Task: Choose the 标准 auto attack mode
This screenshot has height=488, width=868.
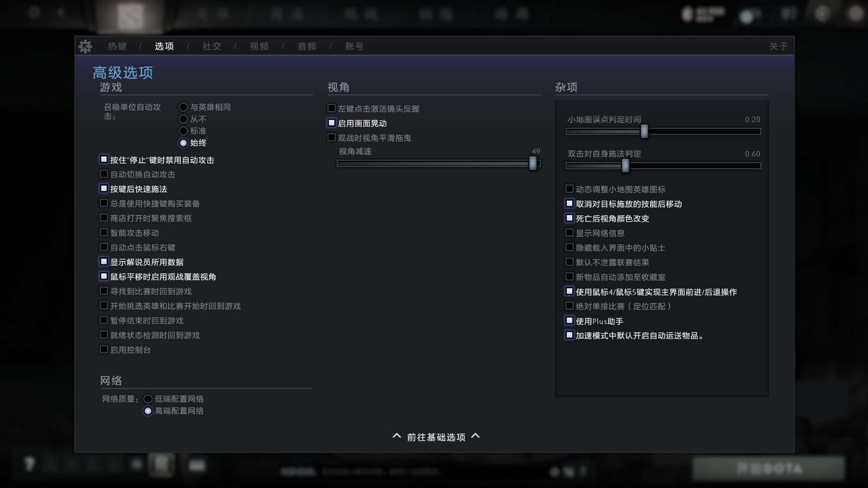Action: pyautogui.click(x=183, y=131)
